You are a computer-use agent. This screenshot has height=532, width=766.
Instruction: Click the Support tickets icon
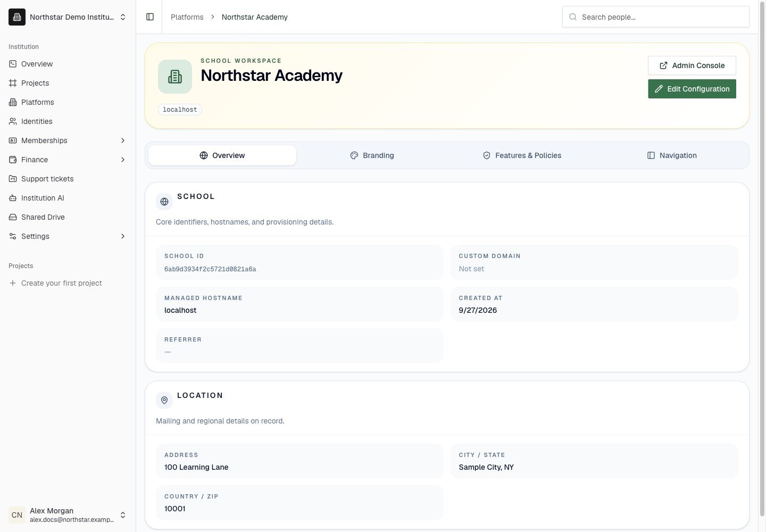(13, 179)
